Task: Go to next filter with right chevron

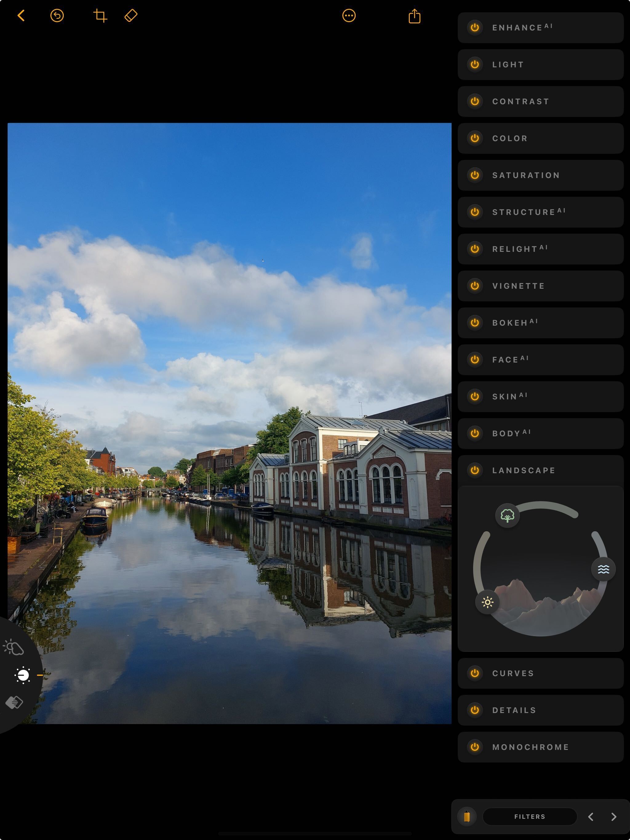Action: (613, 816)
